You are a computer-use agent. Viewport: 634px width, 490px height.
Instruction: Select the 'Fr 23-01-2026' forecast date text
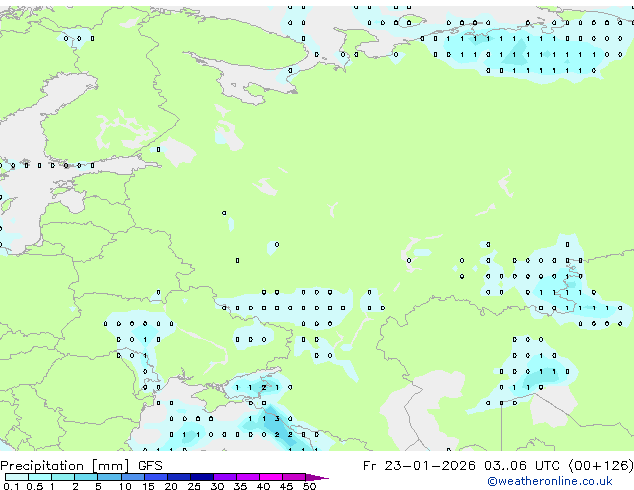pyautogui.click(x=419, y=466)
